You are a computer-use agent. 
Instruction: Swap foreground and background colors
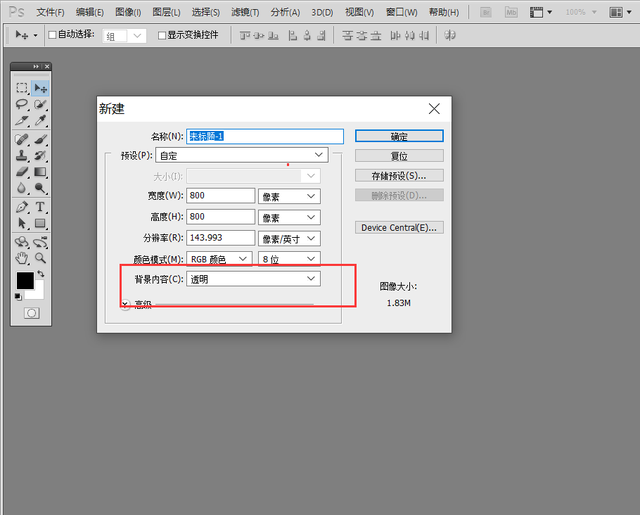tap(41, 274)
